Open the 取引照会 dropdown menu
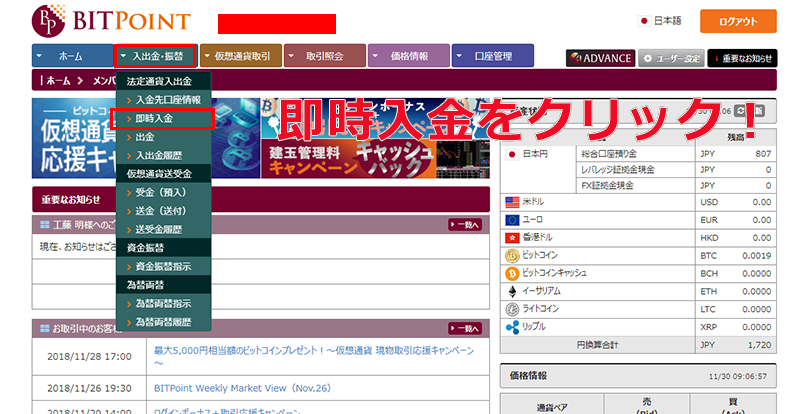 coord(324,56)
